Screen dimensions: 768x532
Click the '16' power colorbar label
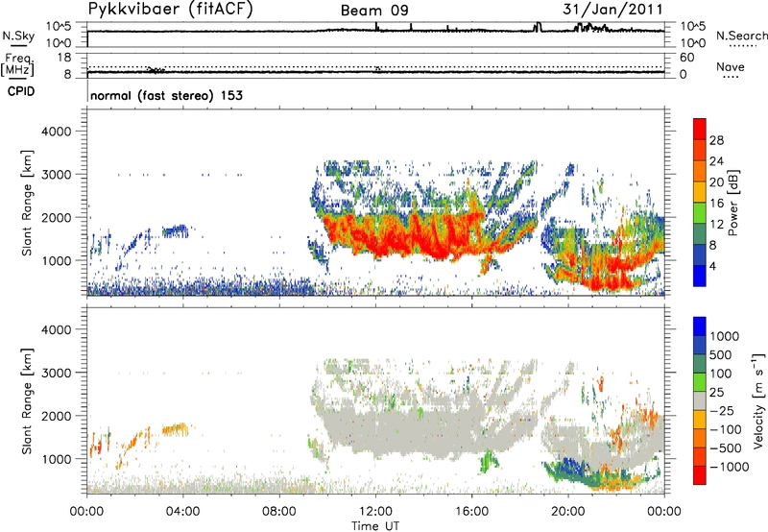coord(716,204)
